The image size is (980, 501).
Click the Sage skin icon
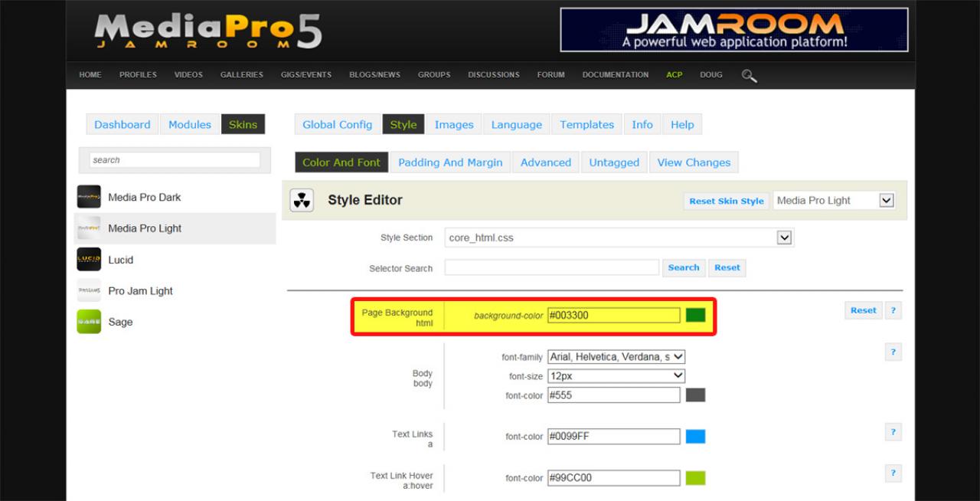click(89, 322)
